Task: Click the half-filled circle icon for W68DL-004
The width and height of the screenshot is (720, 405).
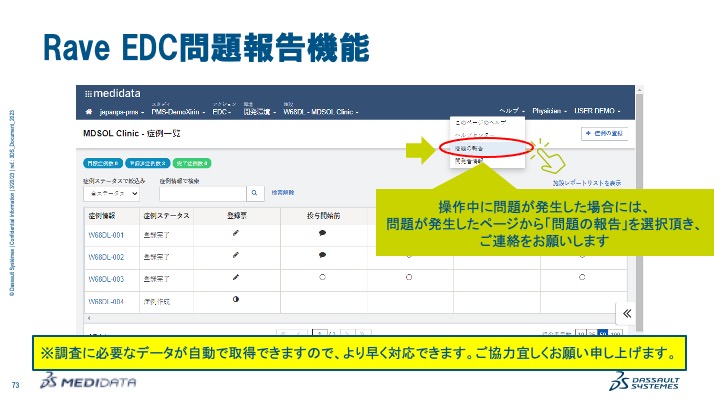Action: [236, 299]
